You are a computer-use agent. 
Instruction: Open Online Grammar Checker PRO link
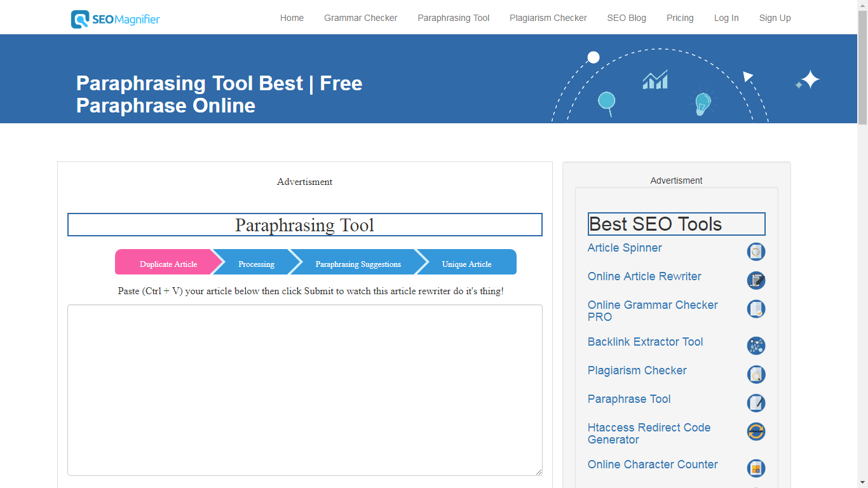[653, 311]
